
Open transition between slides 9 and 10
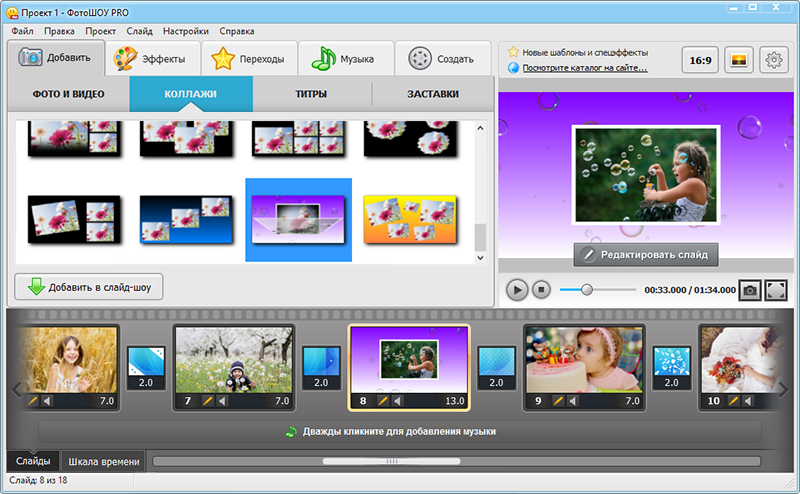pos(671,367)
